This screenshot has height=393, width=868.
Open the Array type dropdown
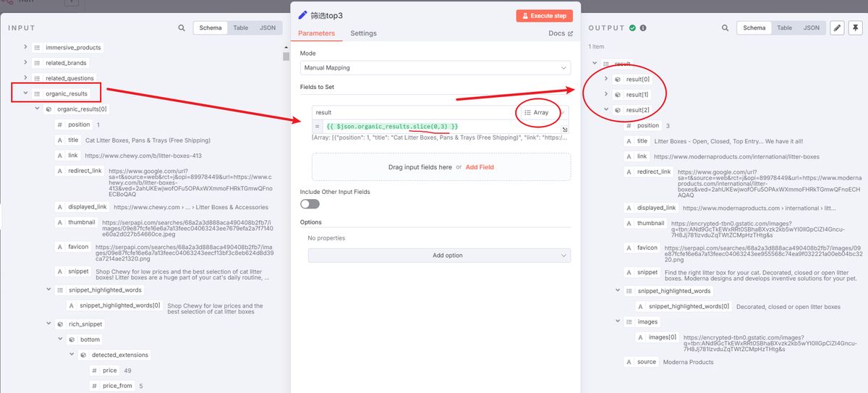542,113
